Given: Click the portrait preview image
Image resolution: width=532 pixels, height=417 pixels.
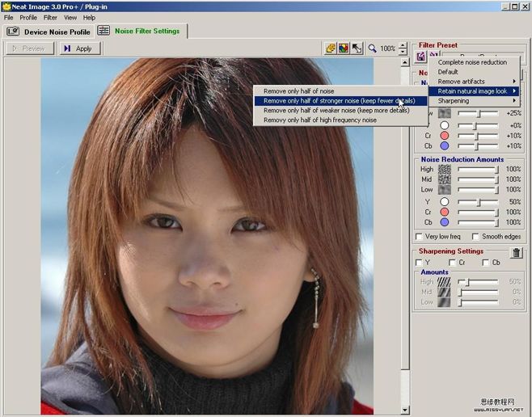Looking at the screenshot, I should 207,236.
